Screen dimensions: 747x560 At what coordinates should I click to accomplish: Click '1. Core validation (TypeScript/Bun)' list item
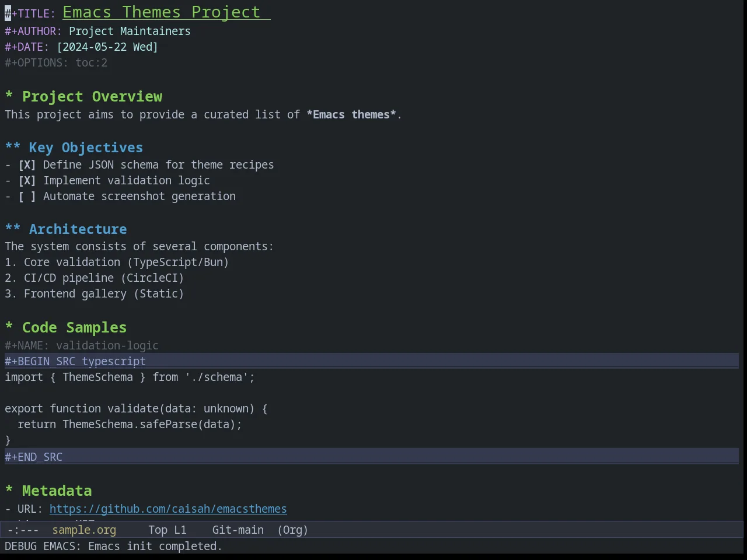tap(117, 262)
